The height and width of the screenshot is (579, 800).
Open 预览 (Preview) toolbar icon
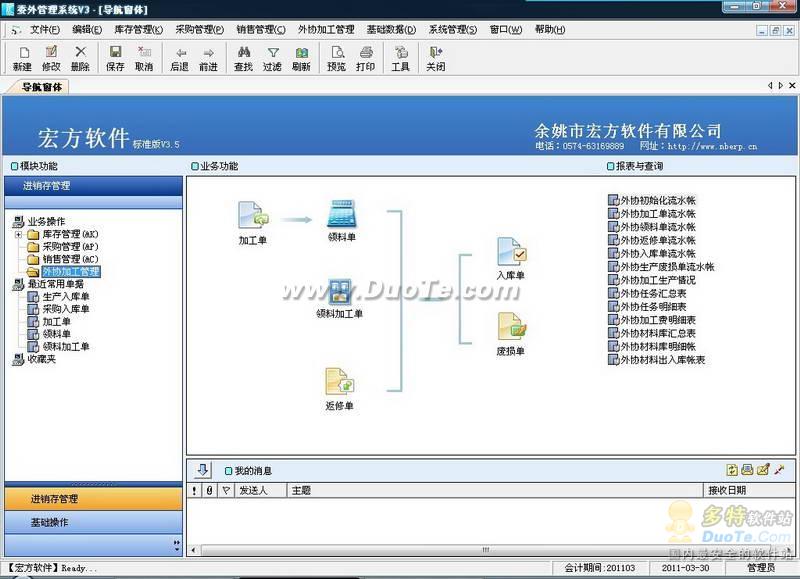click(x=337, y=58)
